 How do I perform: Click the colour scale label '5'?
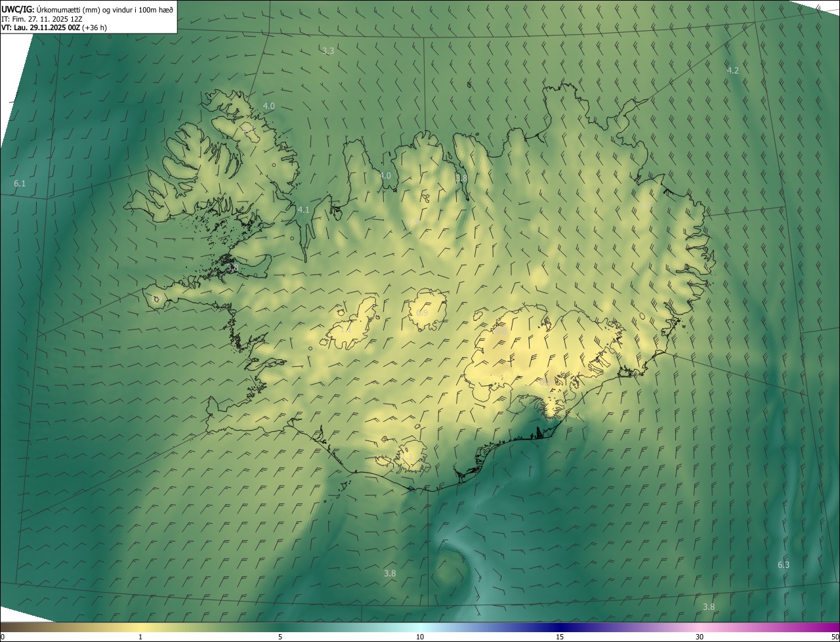coord(280,637)
